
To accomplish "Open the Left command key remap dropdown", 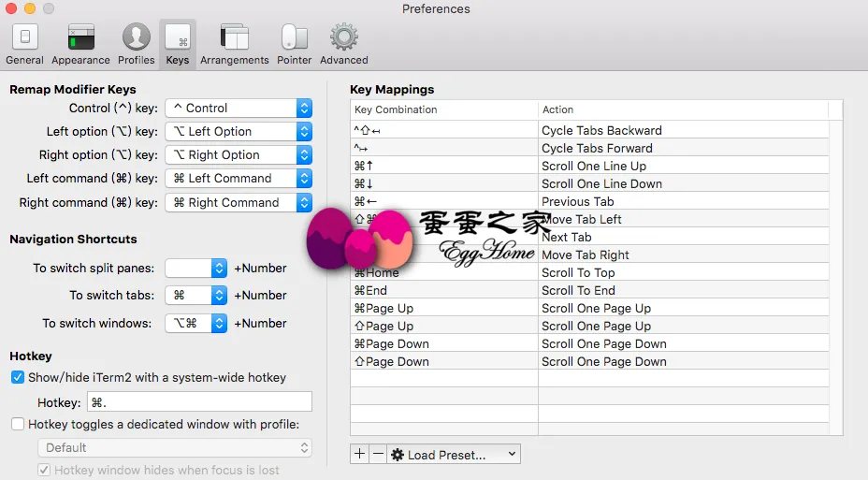I will tap(239, 179).
